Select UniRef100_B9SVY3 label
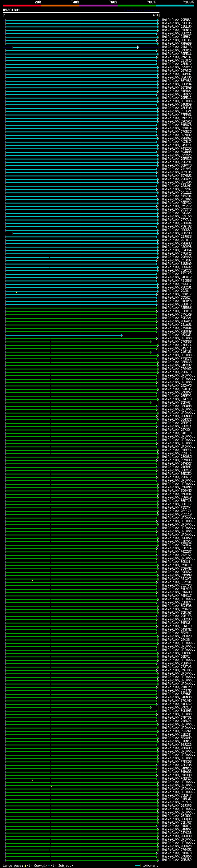Screen dimensions: 197x868 point(177,67)
